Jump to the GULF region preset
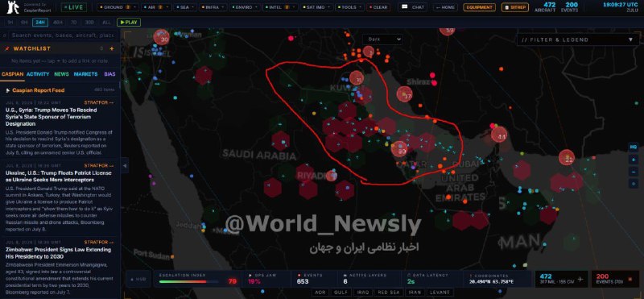 pyautogui.click(x=341, y=293)
